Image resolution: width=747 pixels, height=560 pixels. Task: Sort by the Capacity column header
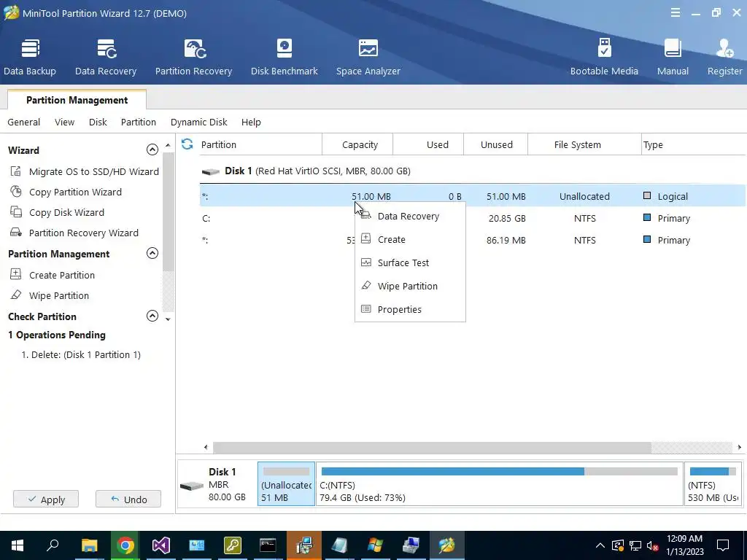357,144
